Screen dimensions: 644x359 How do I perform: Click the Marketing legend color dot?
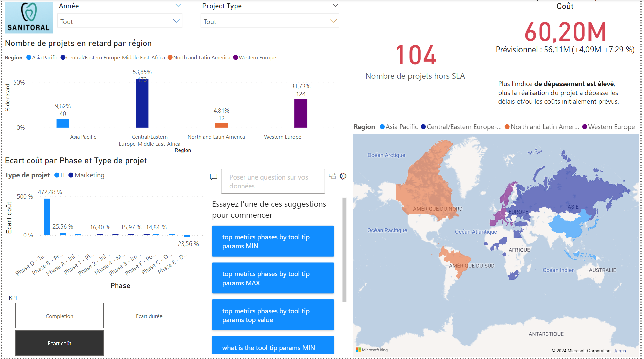pos(71,175)
